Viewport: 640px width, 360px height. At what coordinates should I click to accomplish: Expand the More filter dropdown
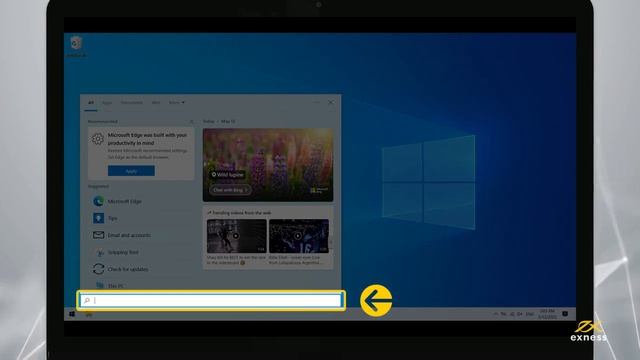(177, 103)
